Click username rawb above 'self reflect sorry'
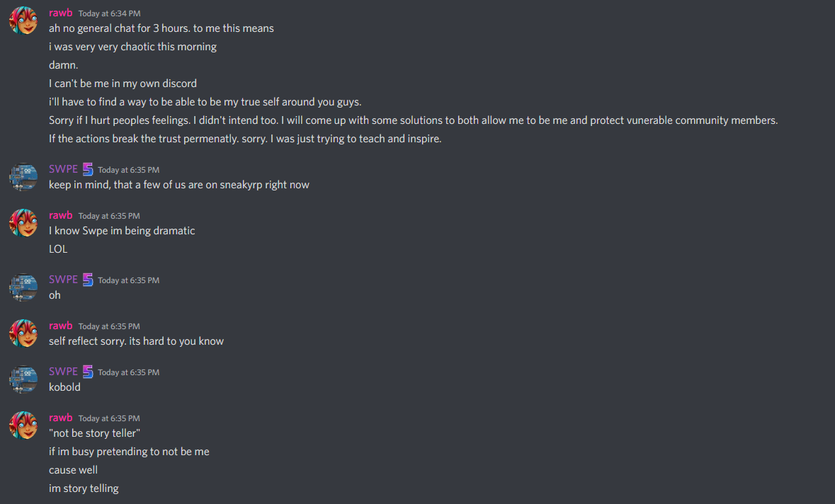This screenshot has height=504, width=835. [x=61, y=326]
